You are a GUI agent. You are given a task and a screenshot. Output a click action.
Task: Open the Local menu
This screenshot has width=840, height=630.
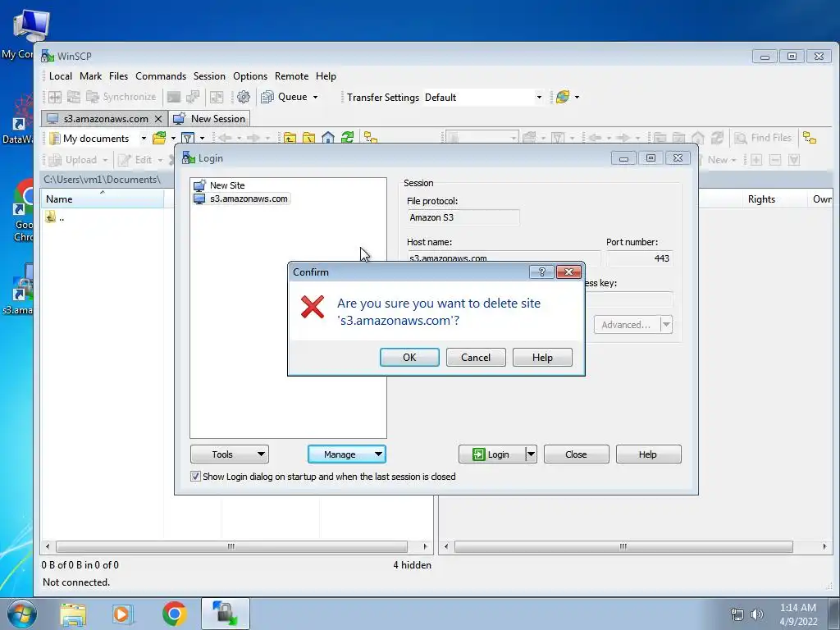pyautogui.click(x=61, y=76)
